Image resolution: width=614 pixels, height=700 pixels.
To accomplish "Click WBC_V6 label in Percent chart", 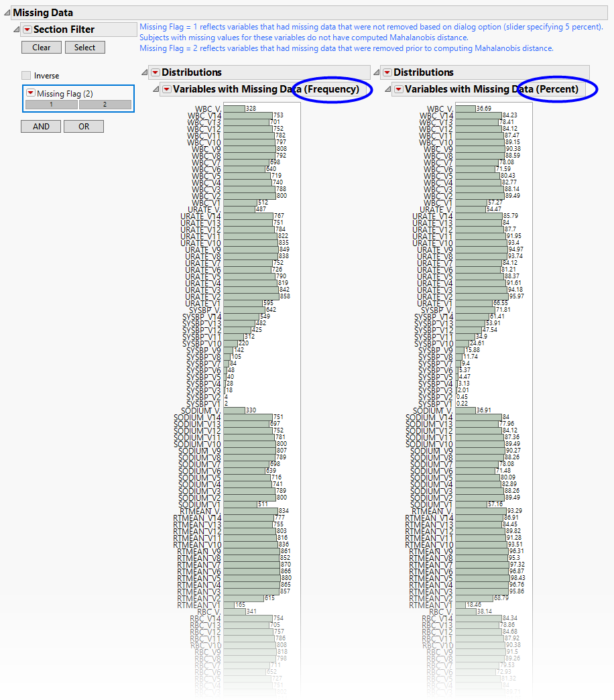I will pos(438,169).
